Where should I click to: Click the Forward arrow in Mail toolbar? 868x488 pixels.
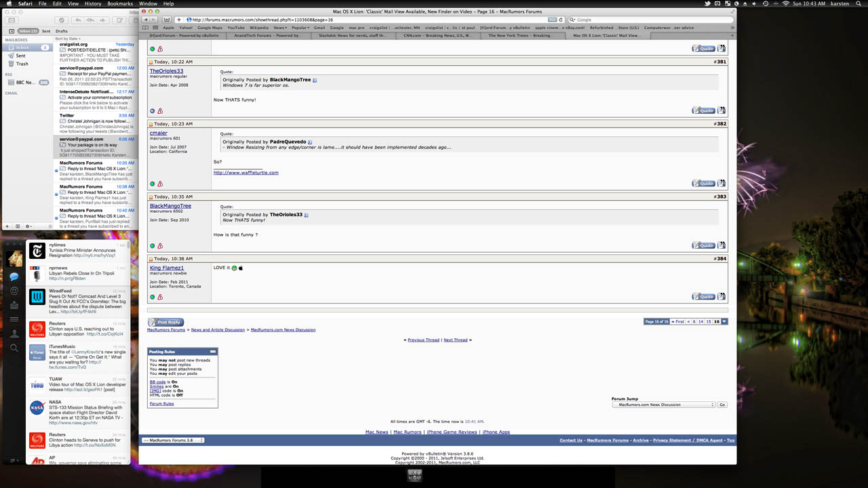102,20
